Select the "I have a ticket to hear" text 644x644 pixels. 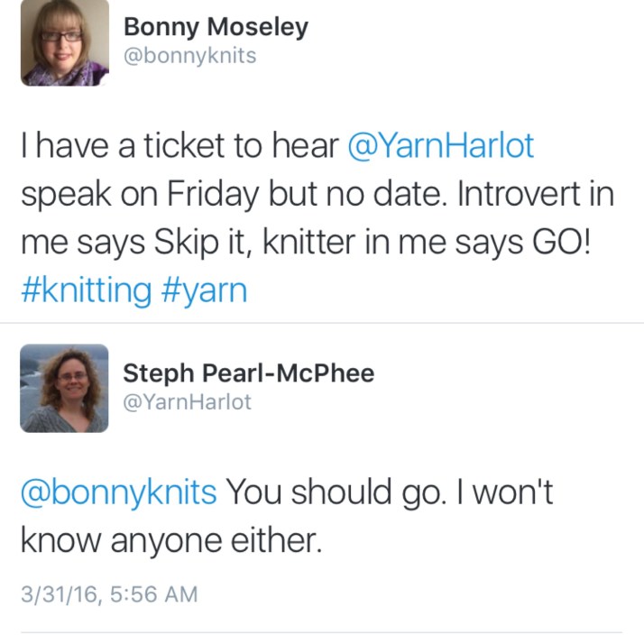179,145
